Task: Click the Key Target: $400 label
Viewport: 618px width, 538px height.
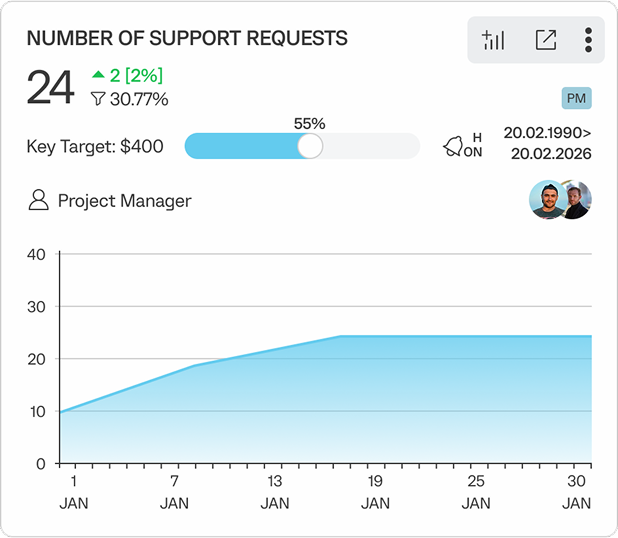Action: [95, 146]
